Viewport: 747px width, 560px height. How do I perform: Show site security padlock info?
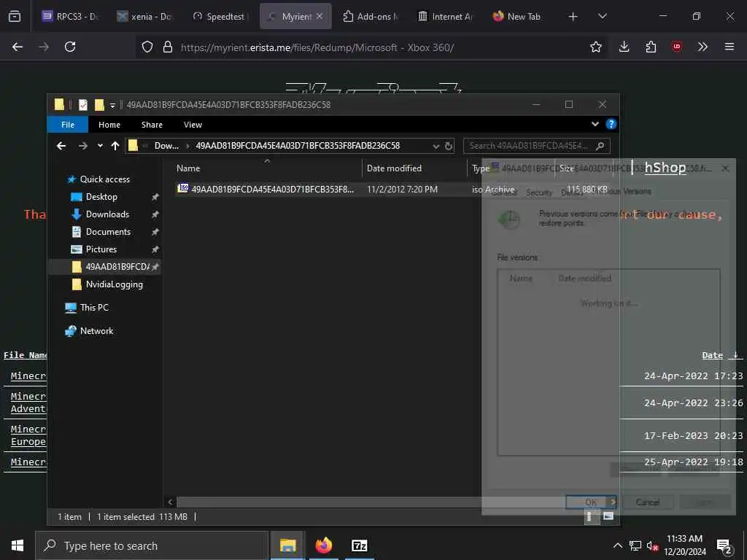pos(167,47)
